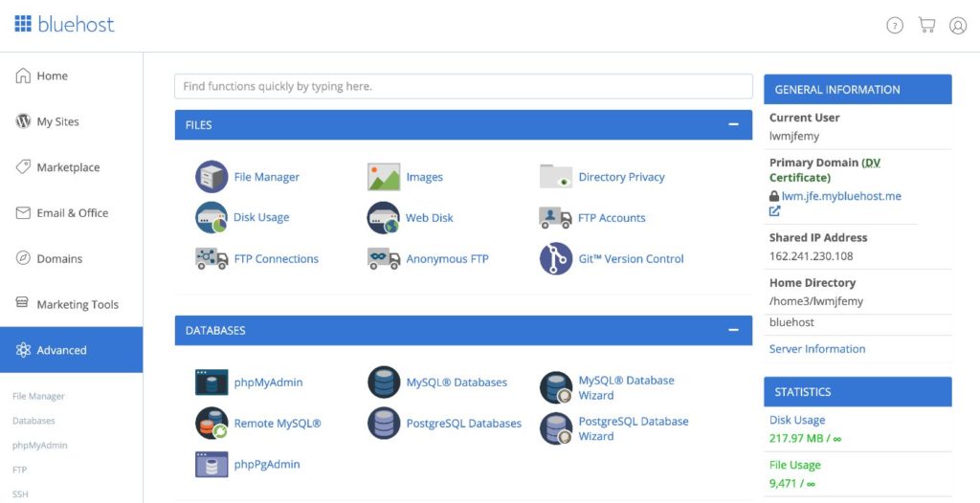This screenshot has width=980, height=503.
Task: Click the Git Version Control icon
Action: pos(556,259)
